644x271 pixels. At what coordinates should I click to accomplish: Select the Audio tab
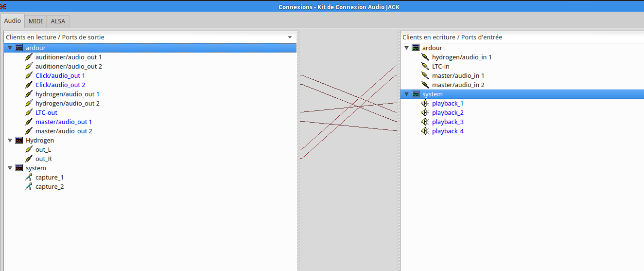click(x=12, y=20)
